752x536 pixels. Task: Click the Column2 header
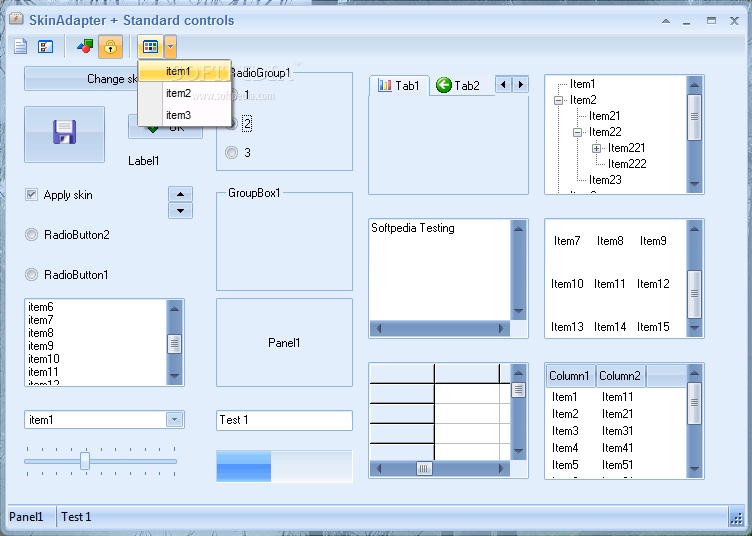pos(620,376)
